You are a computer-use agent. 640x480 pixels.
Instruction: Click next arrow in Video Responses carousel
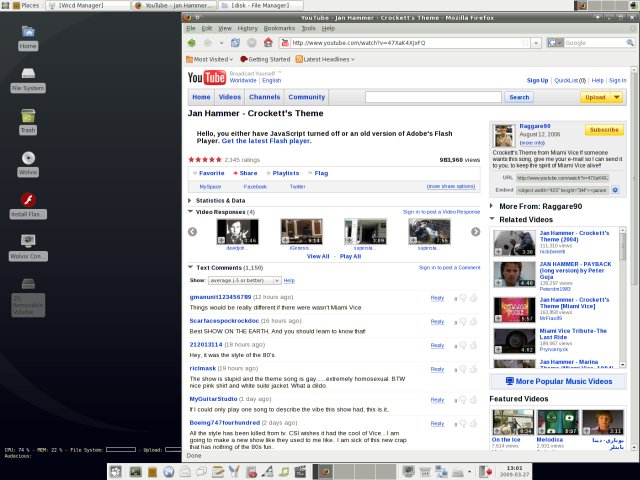pyautogui.click(x=474, y=232)
